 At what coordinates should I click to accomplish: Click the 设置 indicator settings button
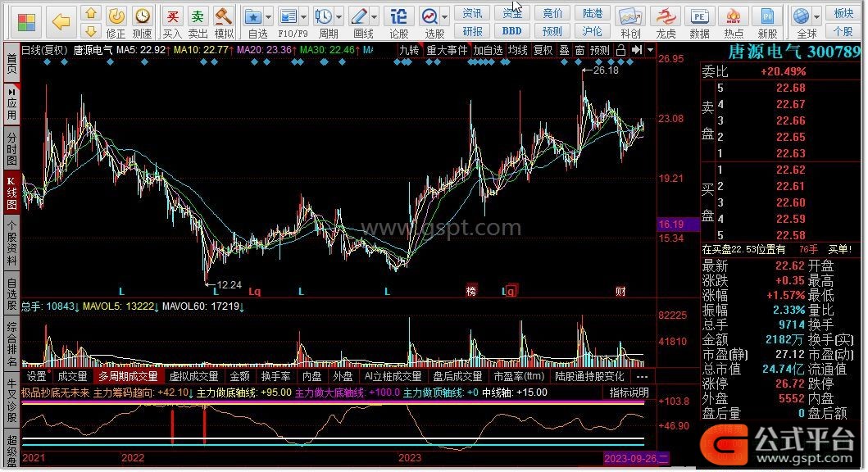(x=37, y=376)
